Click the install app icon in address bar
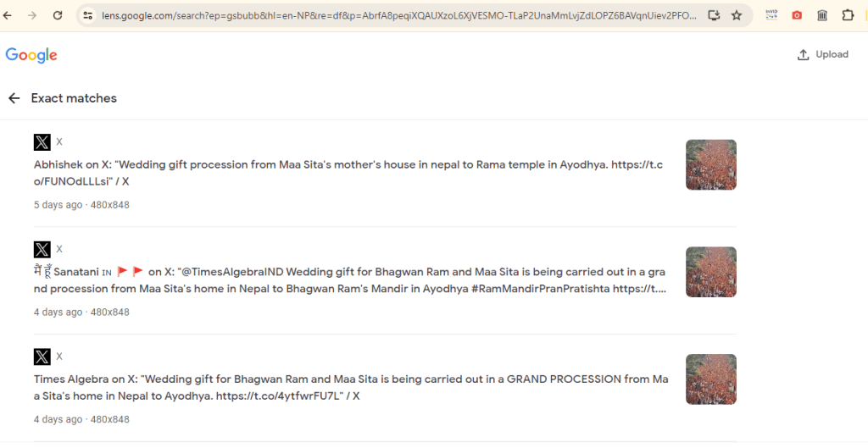Viewport: 868px width, 448px height. click(714, 15)
